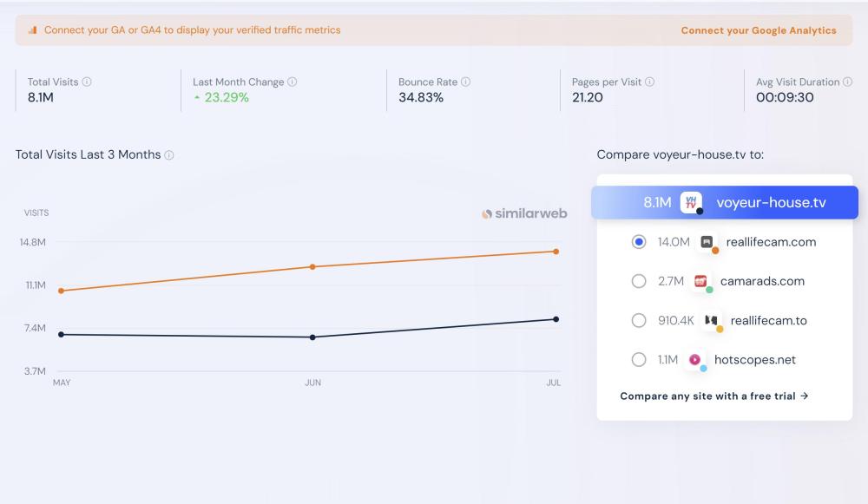868x504 pixels.
Task: Click the dark line's JUN data point
Action: [x=312, y=337]
